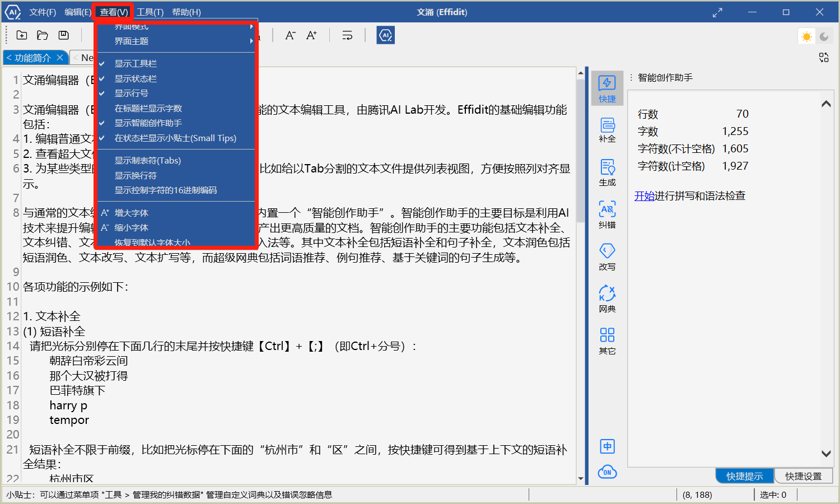Click the 选中: 0 status bar entry
Viewport: 840px width, 504px height.
coord(773,494)
